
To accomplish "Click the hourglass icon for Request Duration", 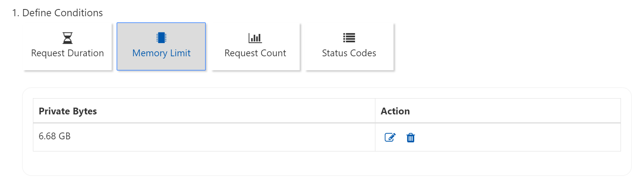I will click(x=67, y=38).
